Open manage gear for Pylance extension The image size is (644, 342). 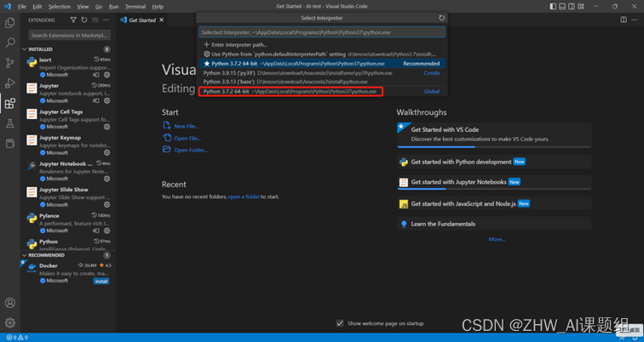click(x=106, y=231)
